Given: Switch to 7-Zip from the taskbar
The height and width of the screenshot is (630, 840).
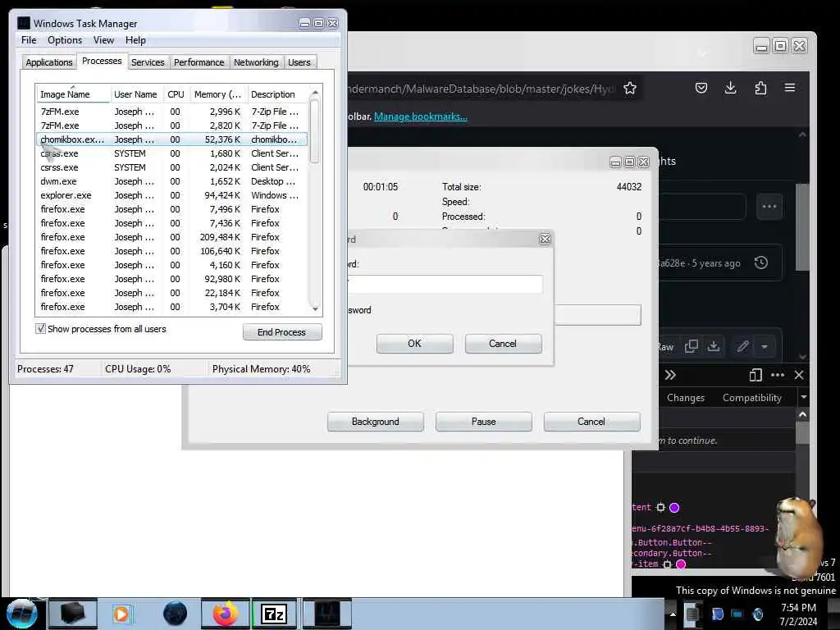Looking at the screenshot, I should click(x=274, y=614).
